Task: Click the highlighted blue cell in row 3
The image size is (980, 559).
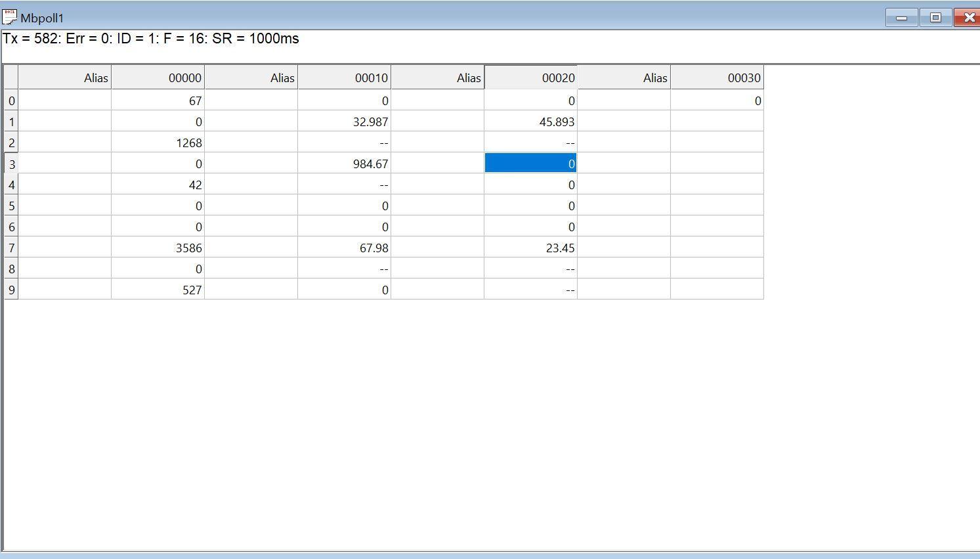Action: click(531, 164)
